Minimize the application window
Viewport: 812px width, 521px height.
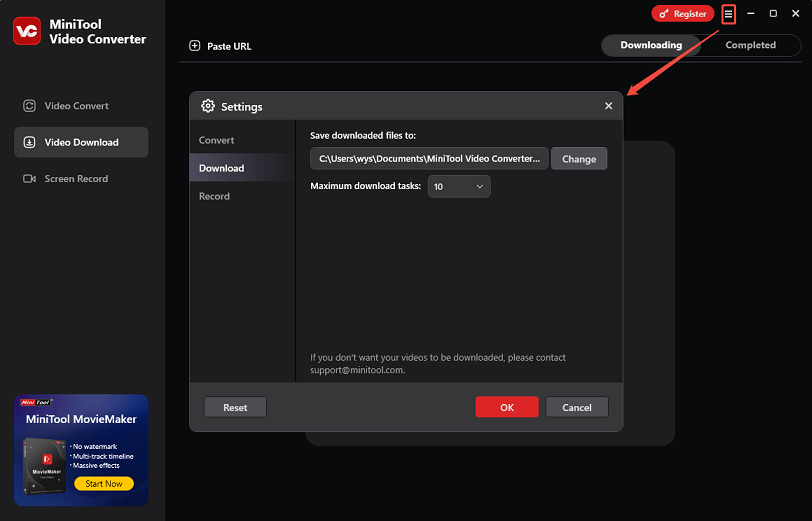750,13
